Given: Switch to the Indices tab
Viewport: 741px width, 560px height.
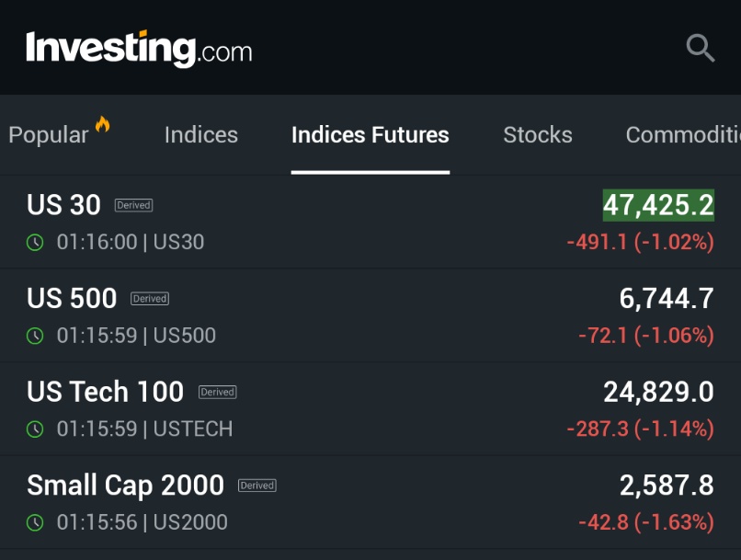Looking at the screenshot, I should tap(201, 135).
